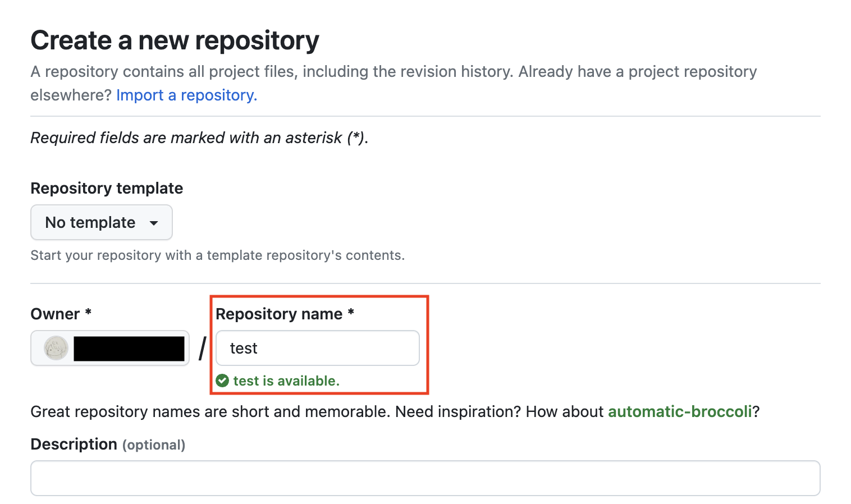Screen dimensions: 851x504
Task: Click the Owner field label
Action: pyautogui.click(x=55, y=314)
